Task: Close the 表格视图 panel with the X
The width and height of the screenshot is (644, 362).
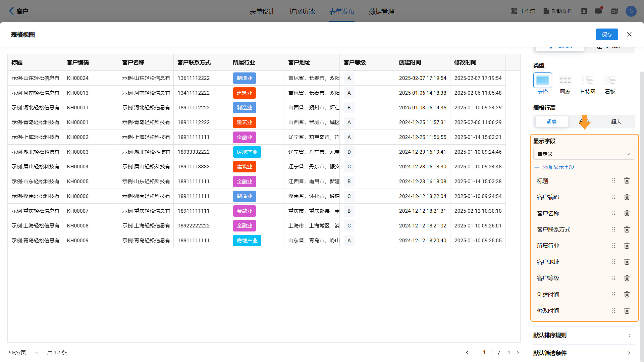Action: pos(629,34)
